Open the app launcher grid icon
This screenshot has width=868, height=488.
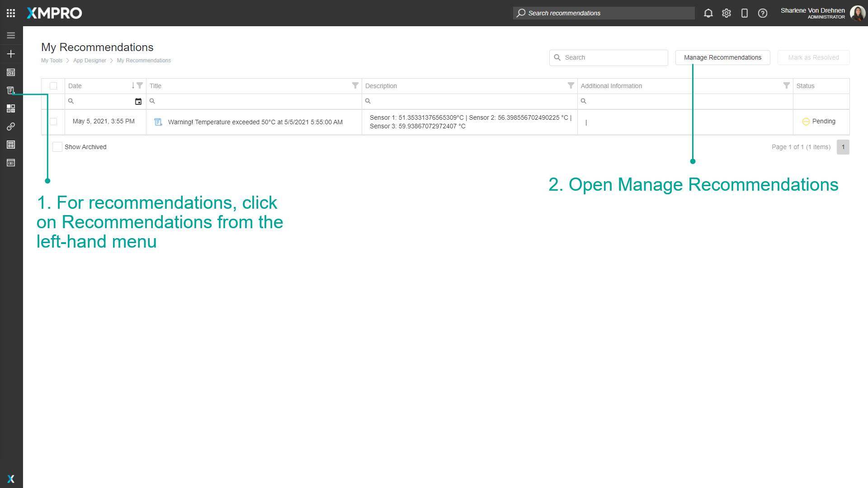[x=11, y=13]
